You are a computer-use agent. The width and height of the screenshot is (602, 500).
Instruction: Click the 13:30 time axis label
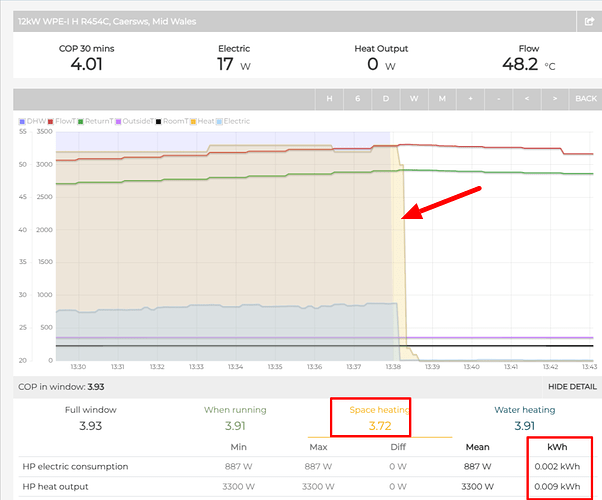78,367
